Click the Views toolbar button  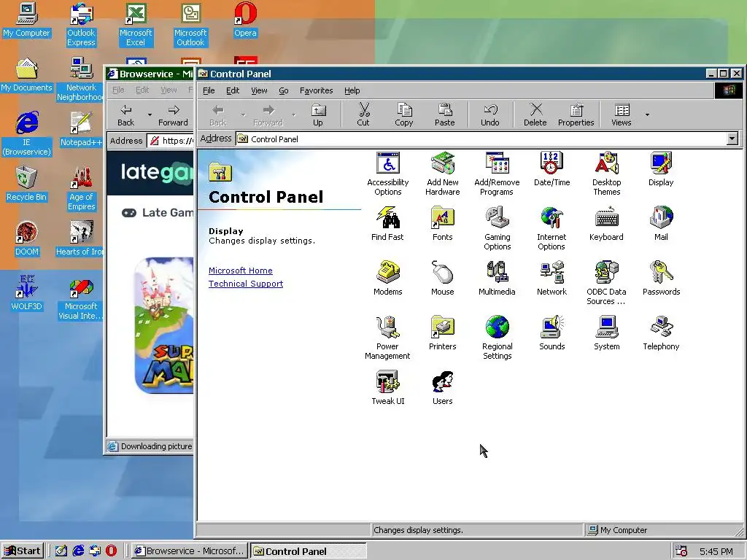click(x=622, y=115)
